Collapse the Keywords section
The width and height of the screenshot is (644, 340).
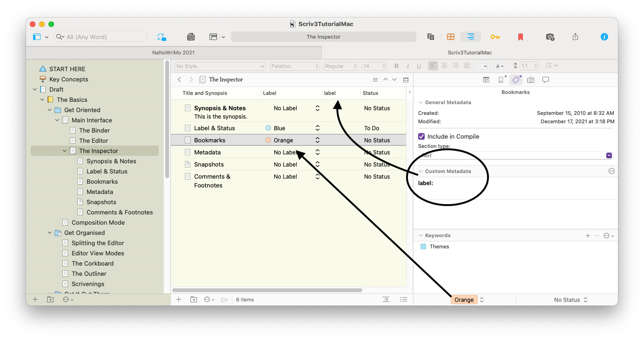click(x=421, y=235)
